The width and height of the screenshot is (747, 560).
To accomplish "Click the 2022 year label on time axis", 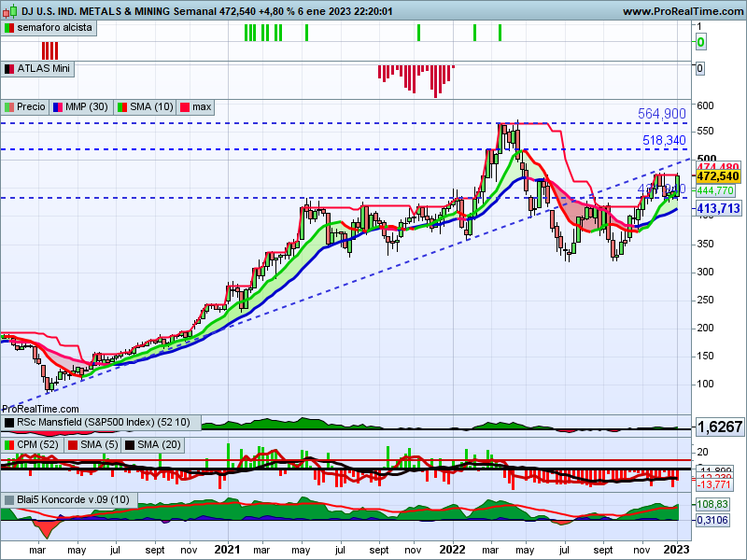I will tap(452, 550).
